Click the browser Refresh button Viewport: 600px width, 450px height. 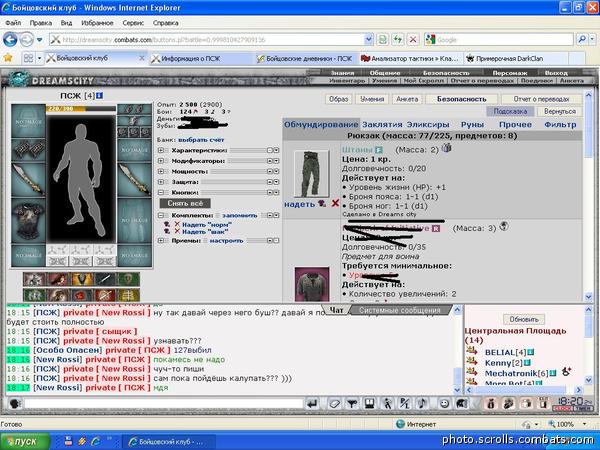point(398,39)
